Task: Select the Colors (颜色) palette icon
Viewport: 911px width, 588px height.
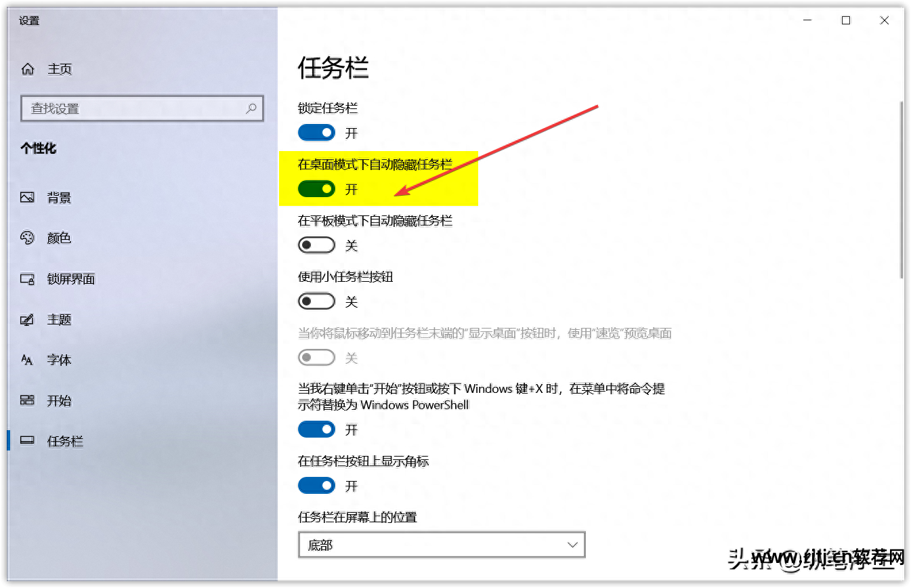Action: [27, 238]
